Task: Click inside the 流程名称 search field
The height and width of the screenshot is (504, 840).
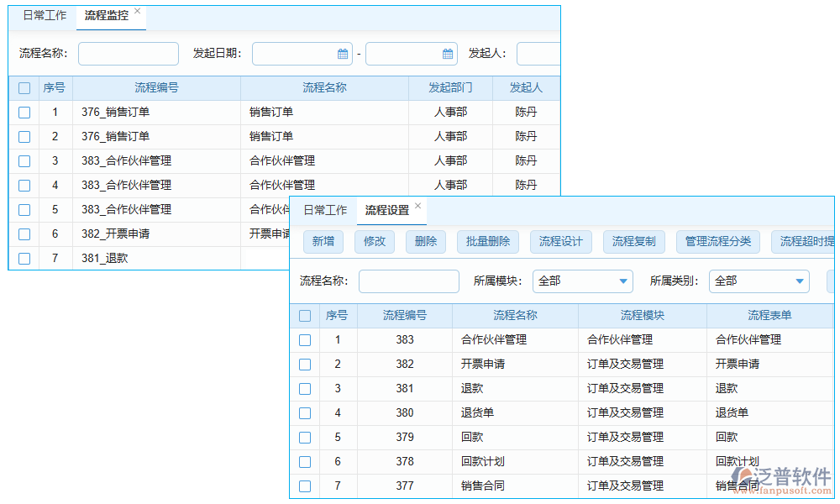Action: click(408, 281)
